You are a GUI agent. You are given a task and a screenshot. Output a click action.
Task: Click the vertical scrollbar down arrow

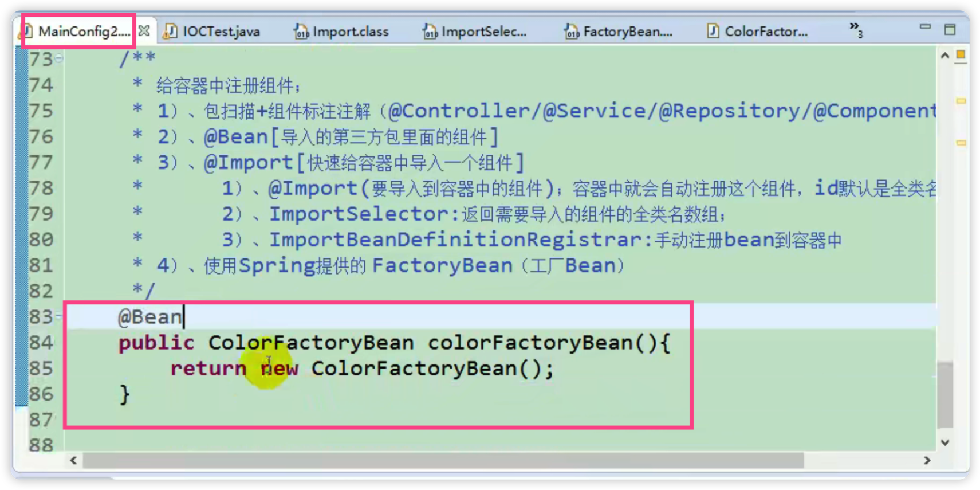[x=945, y=442]
